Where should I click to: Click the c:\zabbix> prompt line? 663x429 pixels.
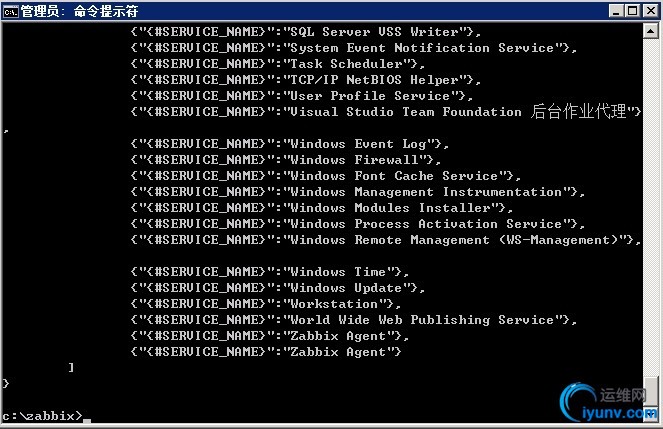(47, 416)
